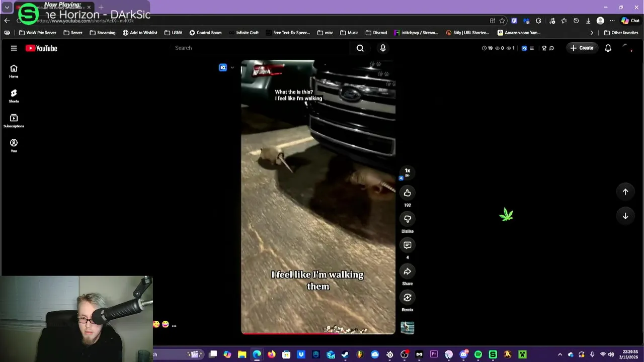Open YouTube notifications bell
The image size is (644, 362).
pos(608,48)
